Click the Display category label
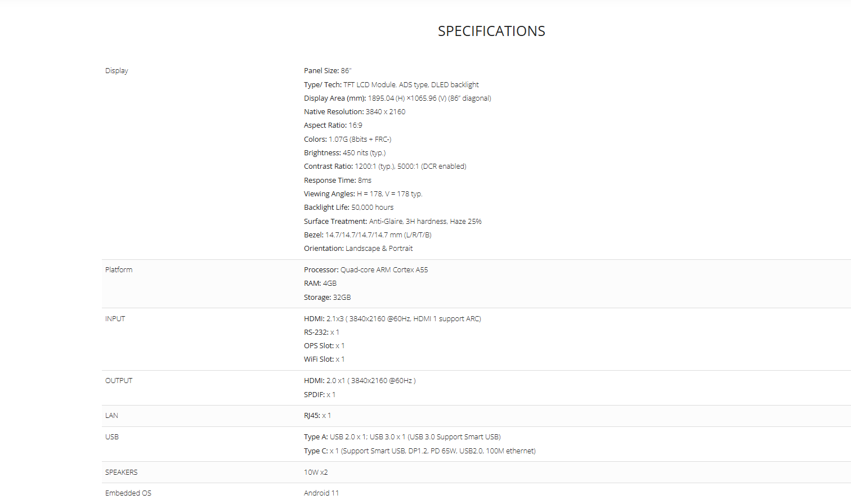 pyautogui.click(x=117, y=71)
